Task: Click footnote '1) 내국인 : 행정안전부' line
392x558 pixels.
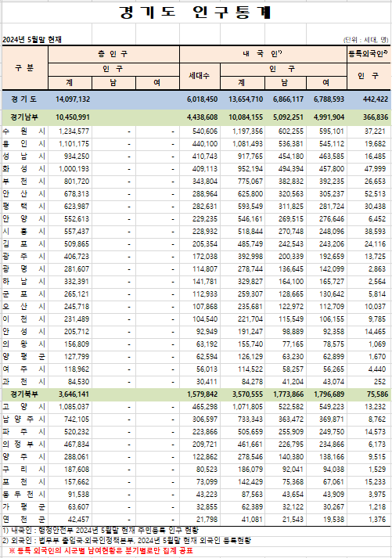Action: click(x=100, y=531)
